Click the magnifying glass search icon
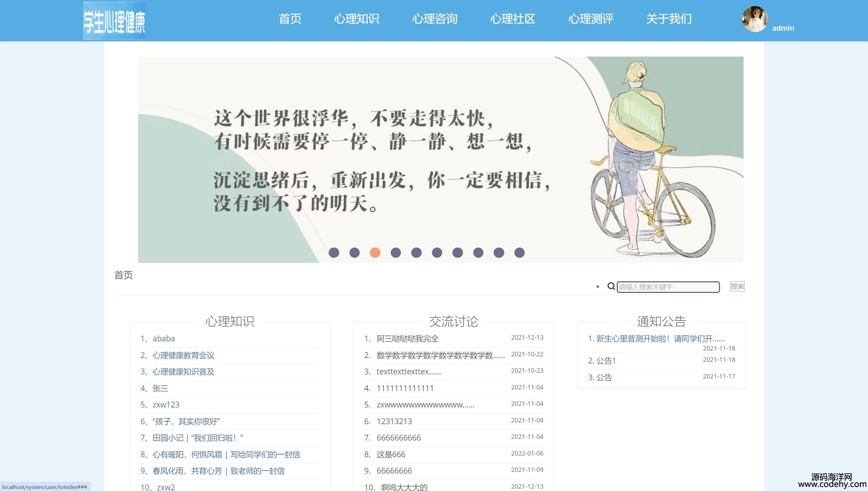Image resolution: width=868 pixels, height=491 pixels. coord(611,286)
